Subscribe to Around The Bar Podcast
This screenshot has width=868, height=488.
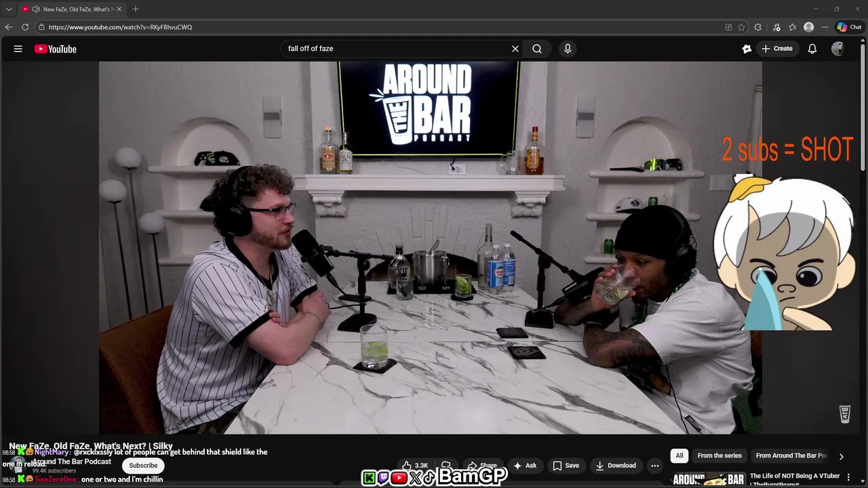point(143,466)
